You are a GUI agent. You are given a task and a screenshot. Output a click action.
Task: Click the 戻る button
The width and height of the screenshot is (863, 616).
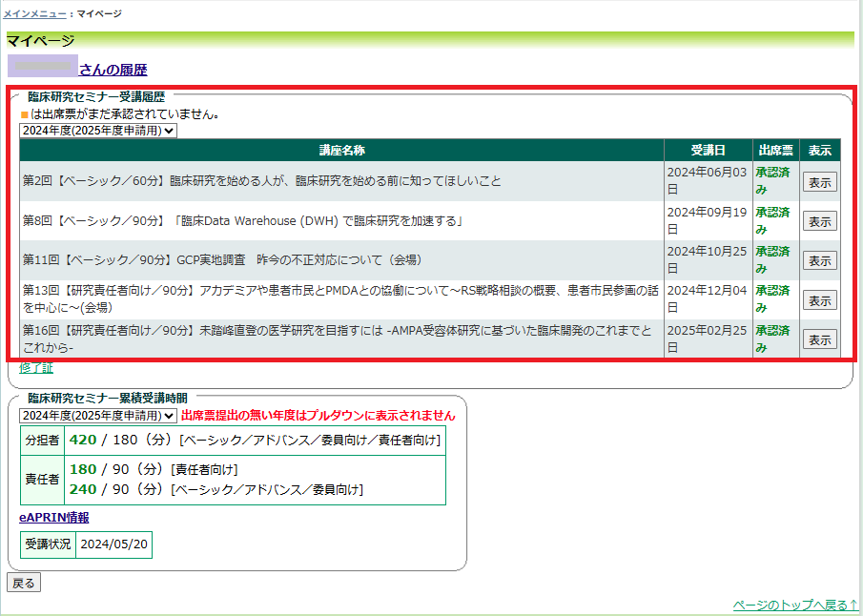[x=24, y=583]
